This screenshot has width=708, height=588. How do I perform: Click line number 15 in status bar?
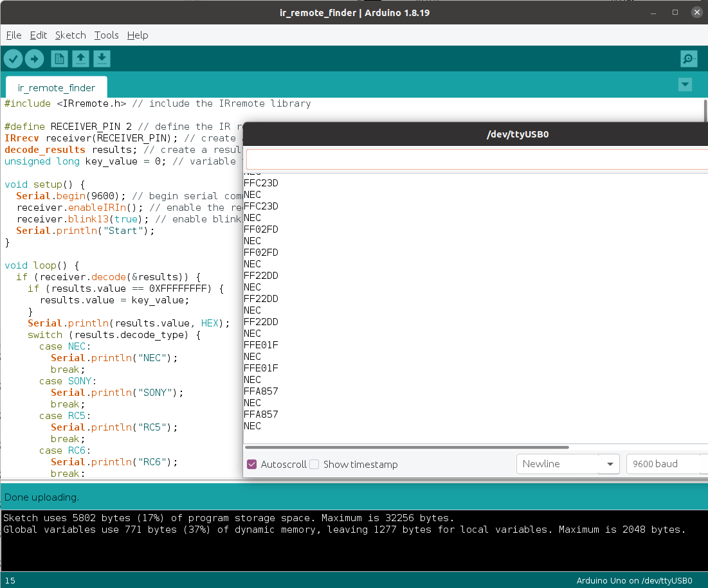point(10,581)
